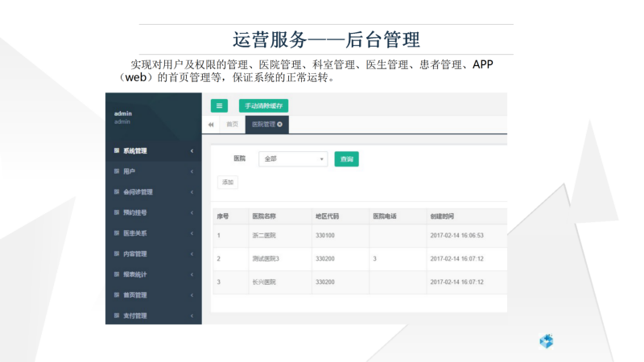Expand the 报表统计 chevron arrow
This screenshot has height=362, width=644.
[192, 274]
